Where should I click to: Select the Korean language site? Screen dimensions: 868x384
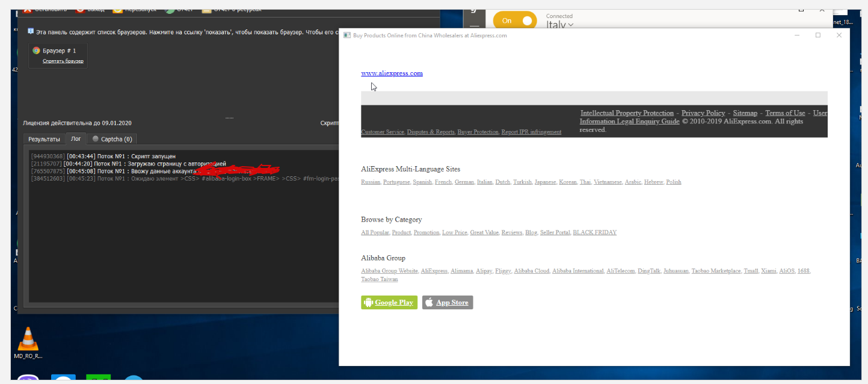point(568,182)
